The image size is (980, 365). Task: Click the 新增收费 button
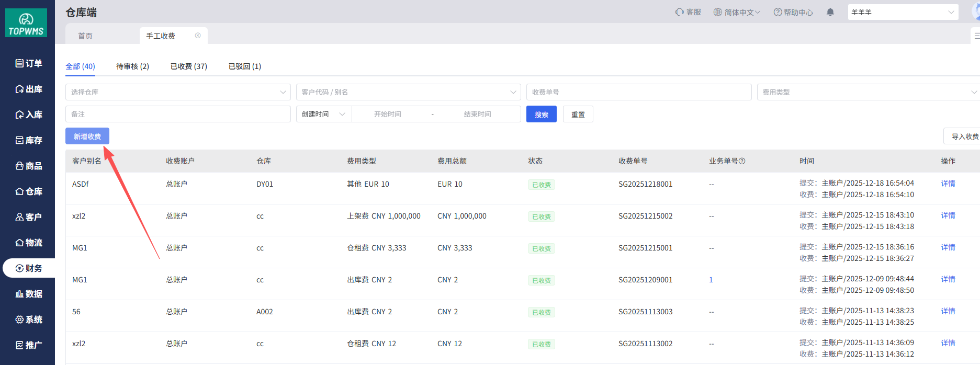[x=87, y=136]
